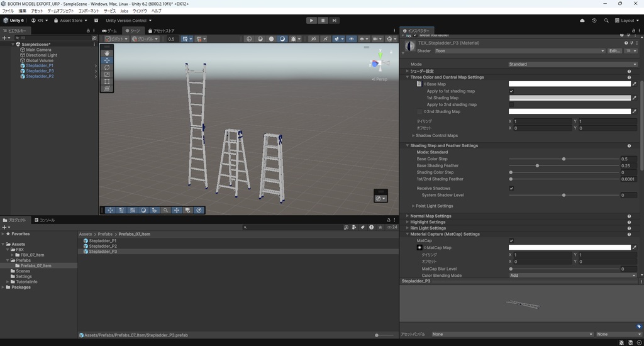Select the Hand tool in scene toolbar

(x=107, y=53)
